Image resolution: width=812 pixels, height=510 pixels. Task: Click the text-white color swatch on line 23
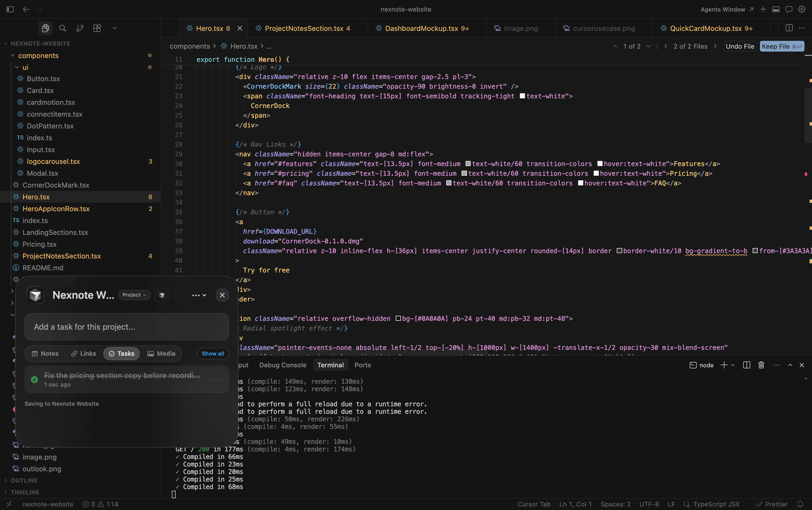[522, 96]
